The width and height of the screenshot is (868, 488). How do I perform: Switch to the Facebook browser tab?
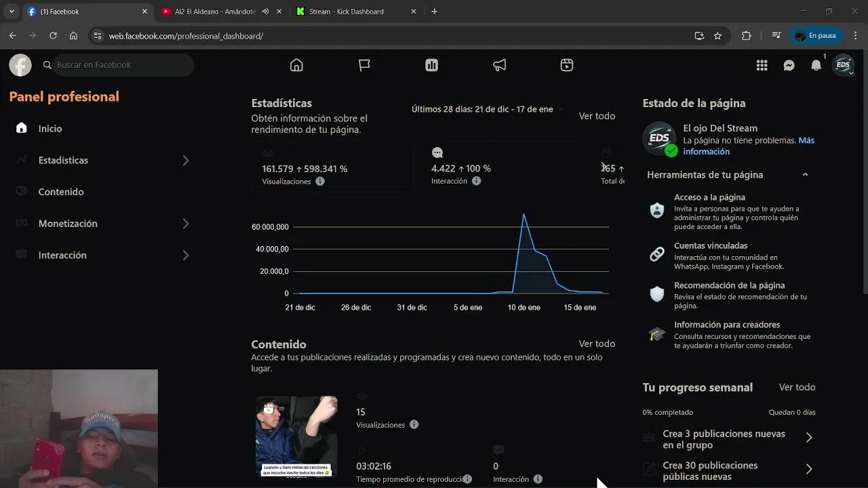[x=87, y=12]
